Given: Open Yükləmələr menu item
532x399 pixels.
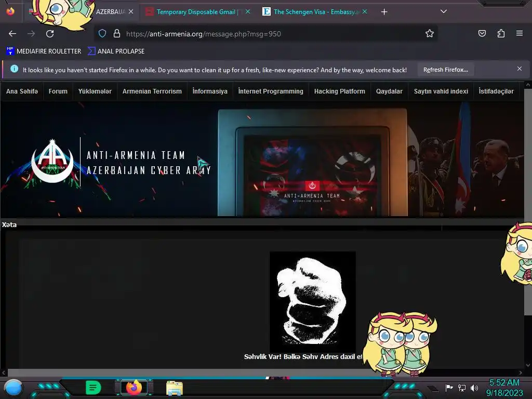Looking at the screenshot, I should (95, 91).
